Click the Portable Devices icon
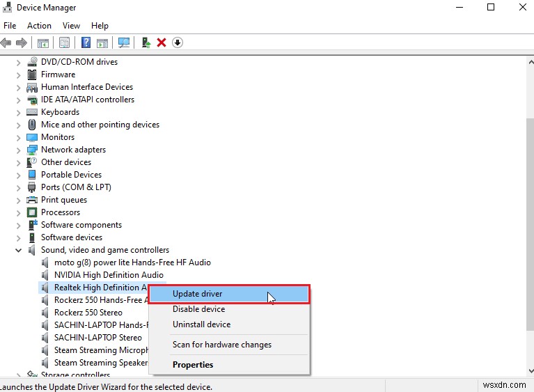Screen dimensions: 534x392 (32, 175)
